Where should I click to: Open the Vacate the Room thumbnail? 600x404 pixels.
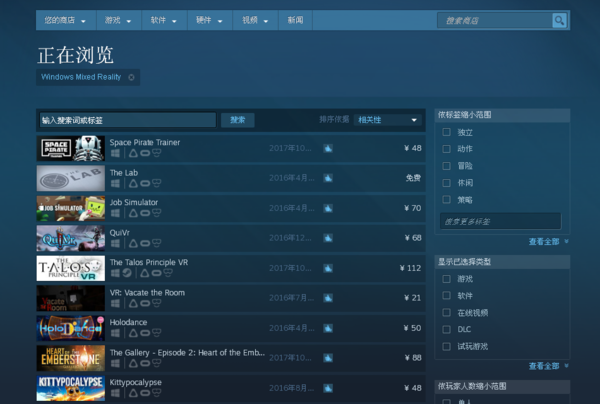pyautogui.click(x=71, y=298)
